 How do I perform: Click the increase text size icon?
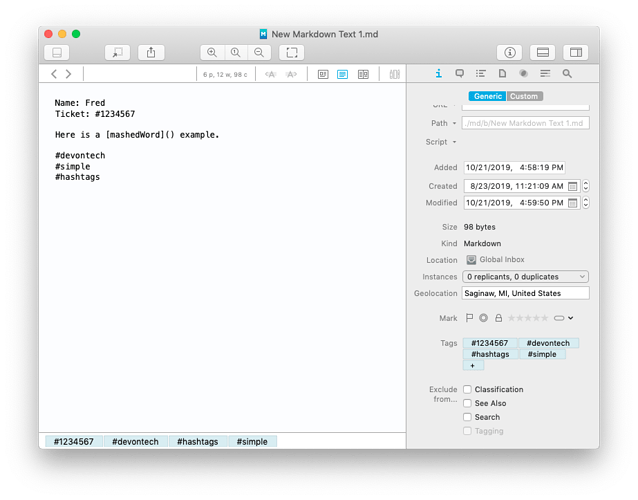click(x=291, y=74)
